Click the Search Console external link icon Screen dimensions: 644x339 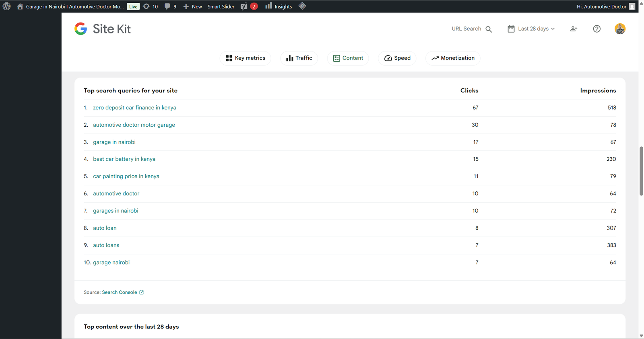[x=141, y=292]
